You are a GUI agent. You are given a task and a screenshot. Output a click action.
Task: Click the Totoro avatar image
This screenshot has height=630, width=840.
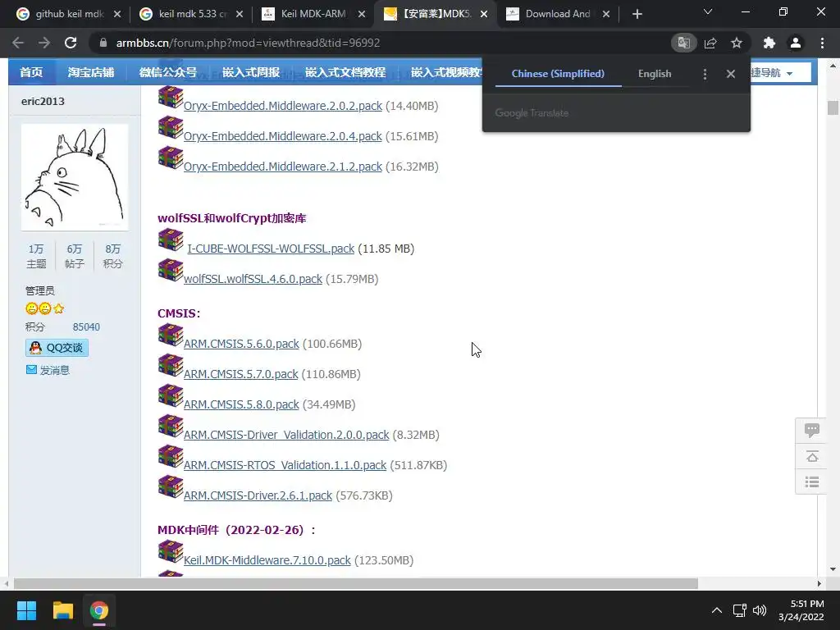click(x=75, y=177)
